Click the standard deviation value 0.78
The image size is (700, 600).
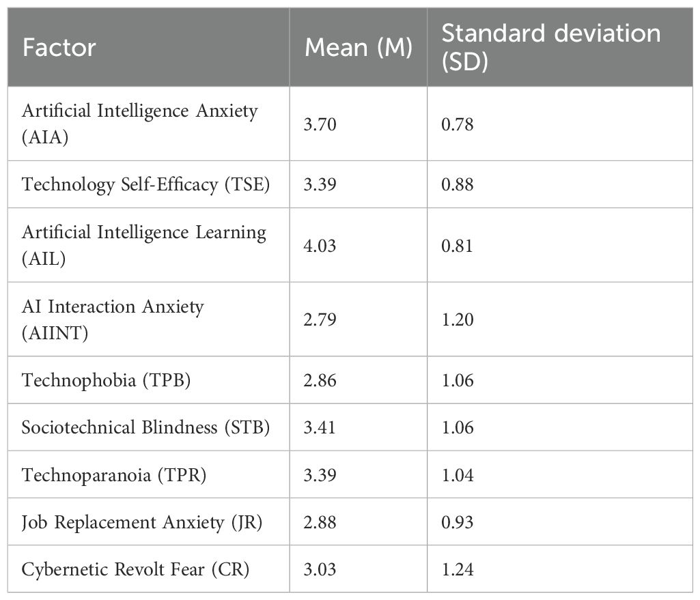(458, 124)
